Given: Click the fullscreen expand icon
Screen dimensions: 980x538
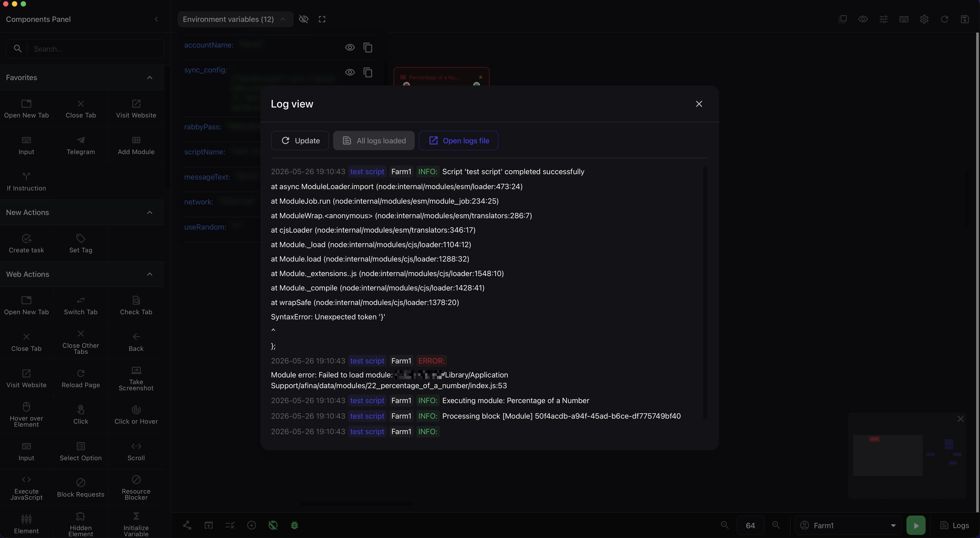Looking at the screenshot, I should coord(322,19).
